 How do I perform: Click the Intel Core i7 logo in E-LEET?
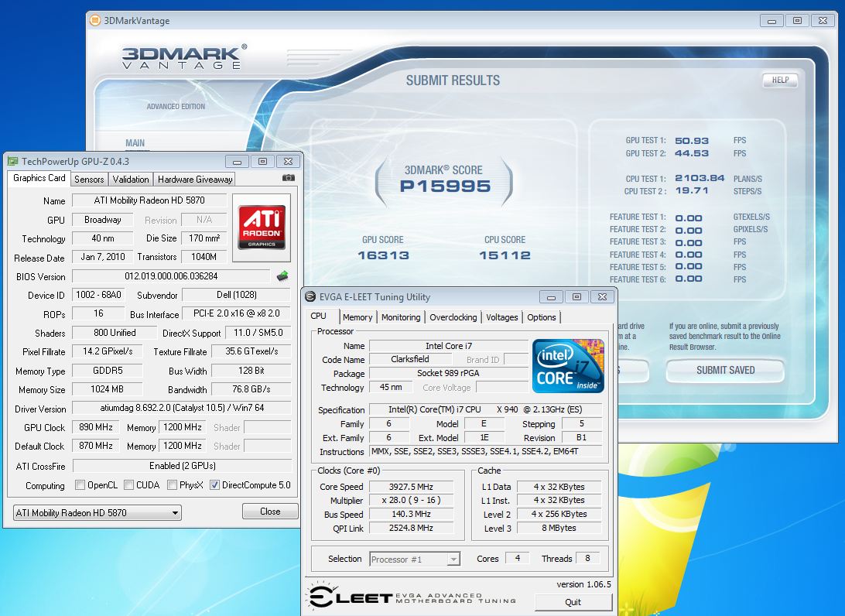[568, 365]
